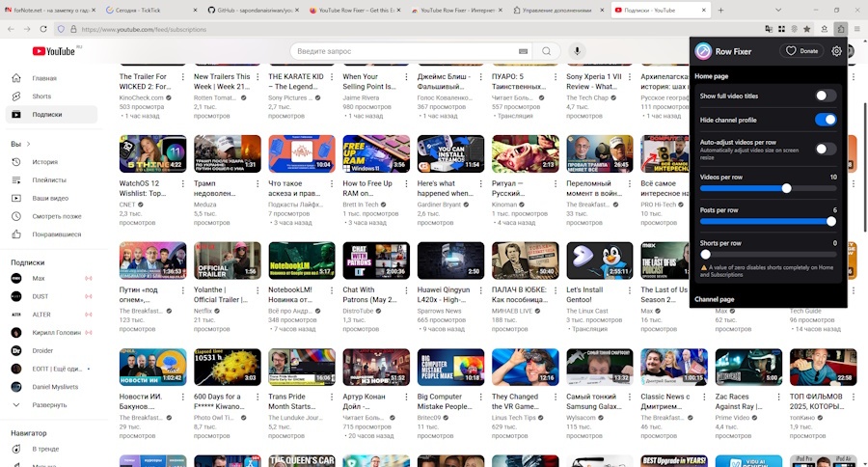Click the browser address bar URL

144,29
